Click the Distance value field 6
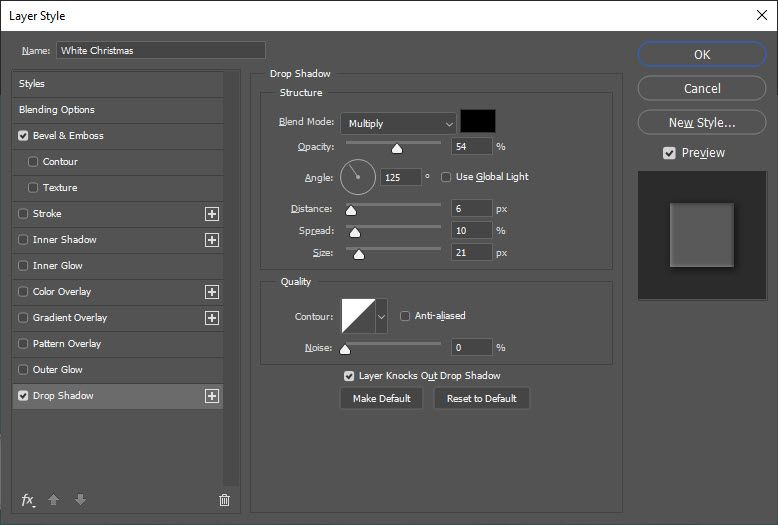The height and width of the screenshot is (525, 778). click(471, 208)
